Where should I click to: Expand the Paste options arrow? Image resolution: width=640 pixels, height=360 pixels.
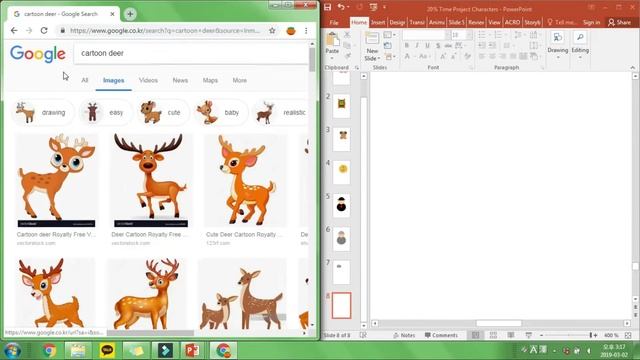(x=332, y=58)
